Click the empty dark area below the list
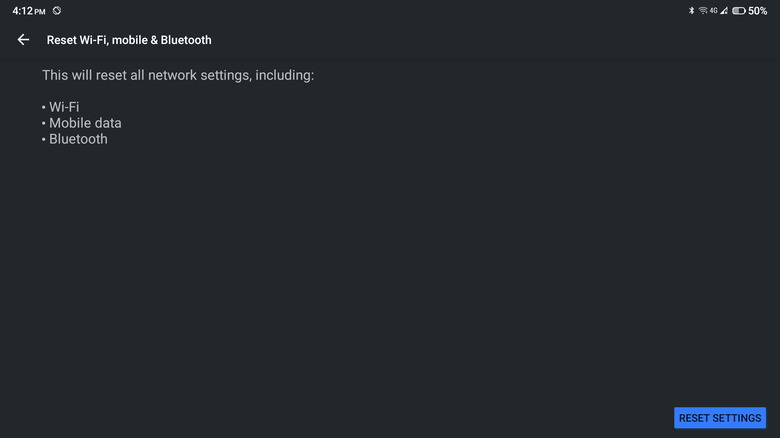This screenshot has width=780, height=438. point(390,280)
